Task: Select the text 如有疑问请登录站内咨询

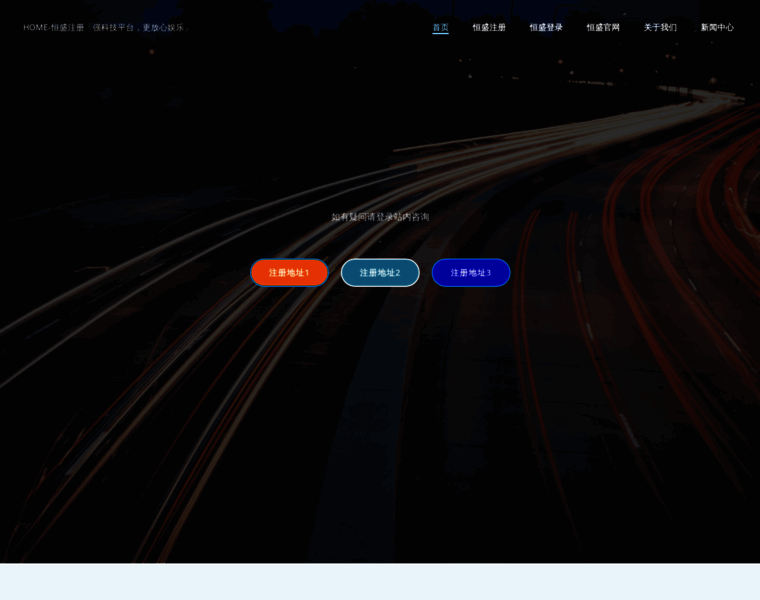Action: coord(380,217)
